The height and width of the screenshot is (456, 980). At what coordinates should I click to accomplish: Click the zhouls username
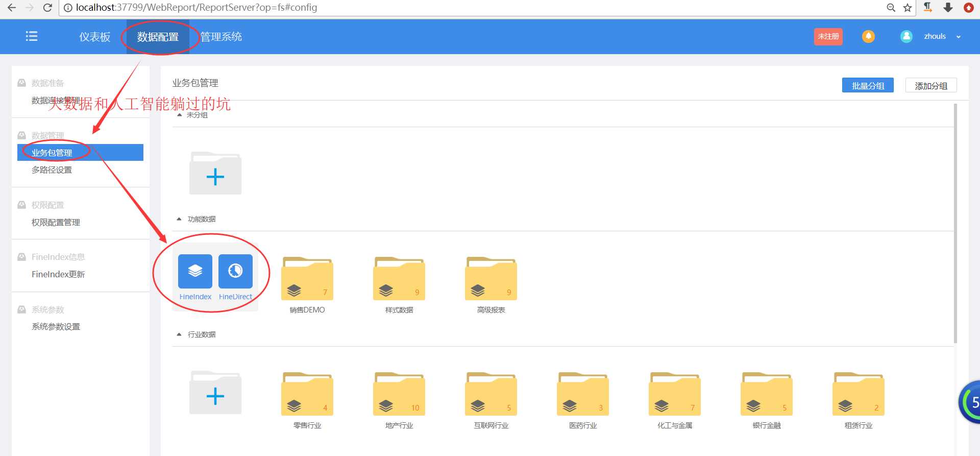(x=935, y=36)
